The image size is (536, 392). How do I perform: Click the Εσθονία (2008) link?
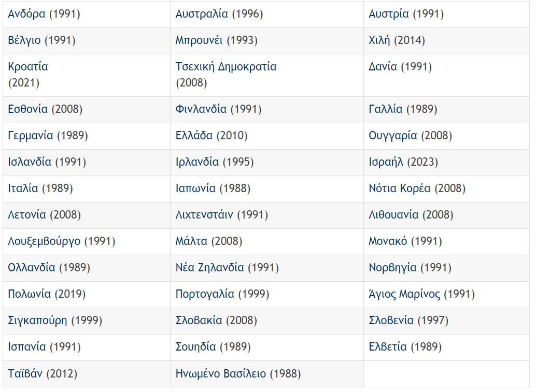point(45,109)
